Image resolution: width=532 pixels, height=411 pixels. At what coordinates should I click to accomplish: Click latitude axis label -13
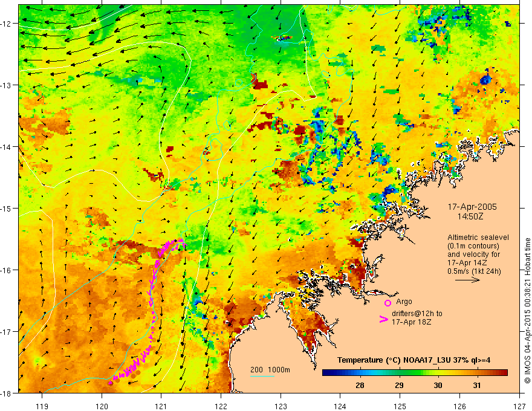coord(7,85)
